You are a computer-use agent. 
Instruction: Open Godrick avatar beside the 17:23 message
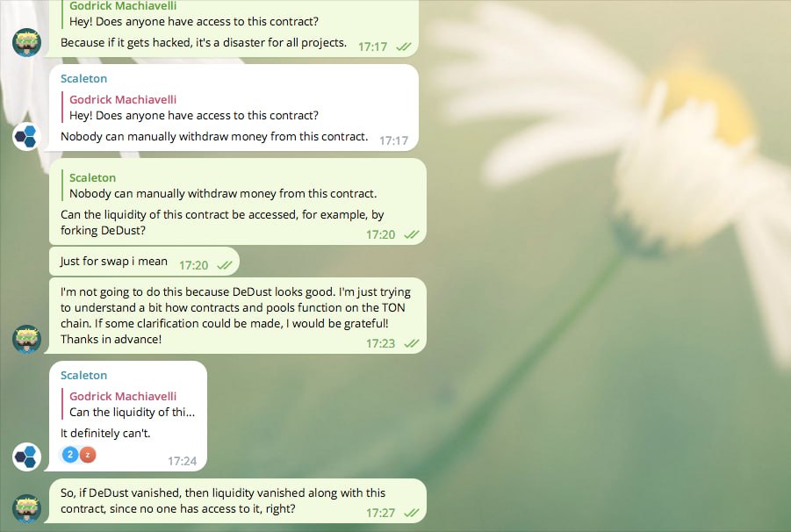pyautogui.click(x=26, y=339)
